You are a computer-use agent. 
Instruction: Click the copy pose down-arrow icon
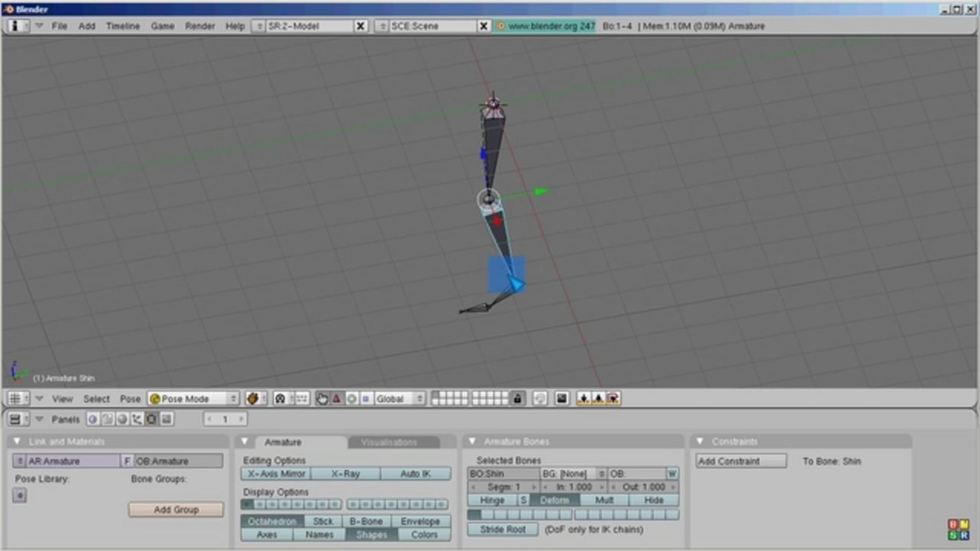tap(584, 398)
